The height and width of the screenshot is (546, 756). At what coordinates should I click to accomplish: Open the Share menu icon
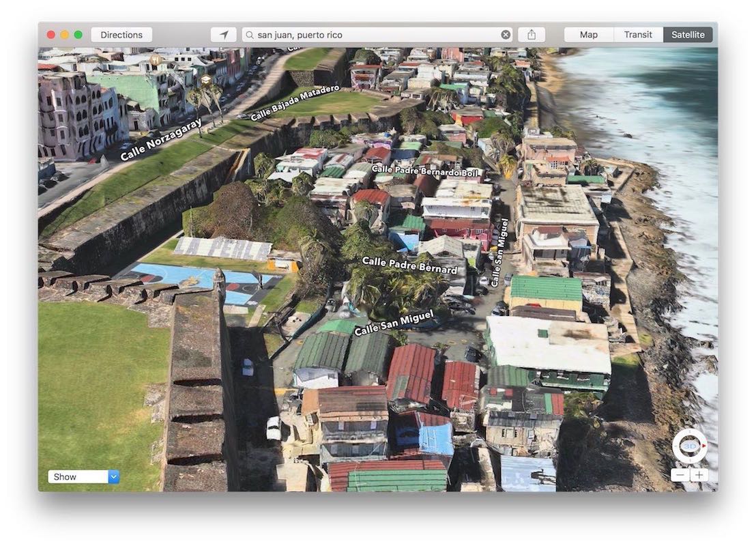point(532,35)
